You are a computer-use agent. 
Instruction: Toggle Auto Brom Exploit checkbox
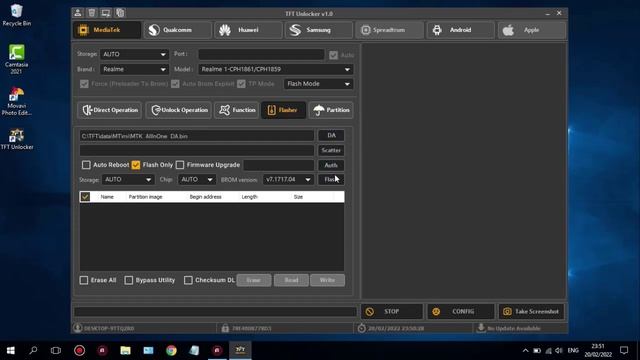(x=175, y=84)
